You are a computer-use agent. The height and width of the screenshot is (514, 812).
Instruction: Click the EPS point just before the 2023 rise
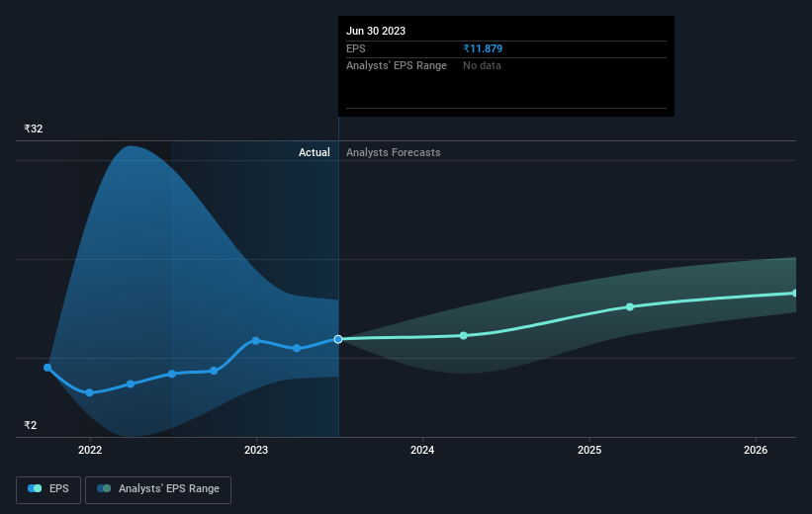214,371
